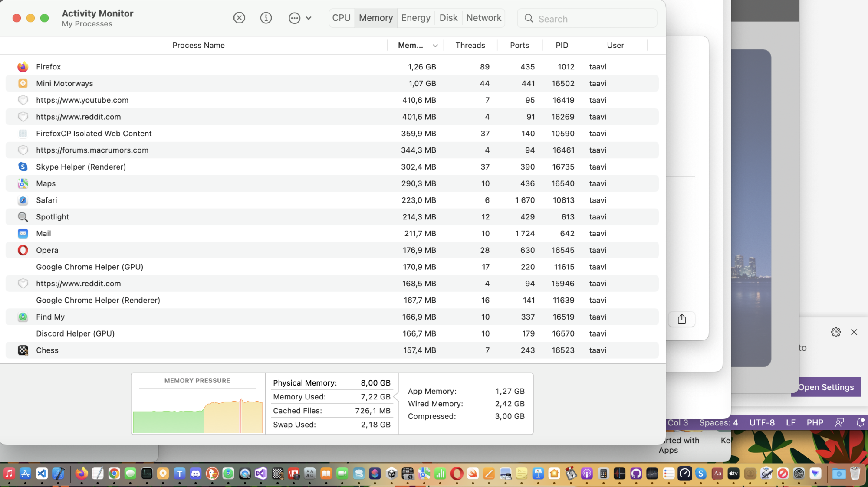Click the Chess process icon
The width and height of the screenshot is (868, 487).
click(23, 350)
